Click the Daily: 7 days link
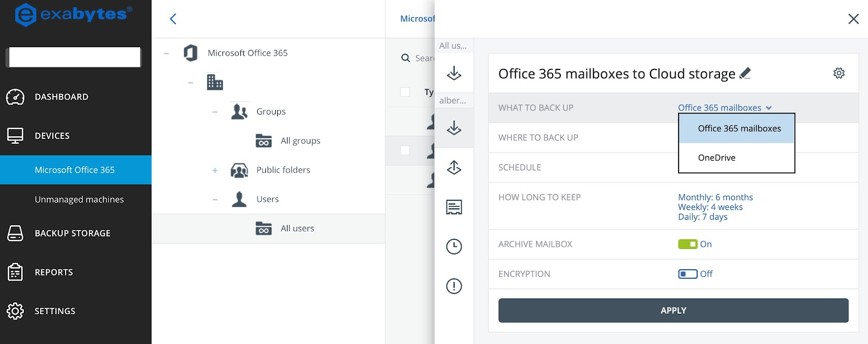 click(x=703, y=216)
